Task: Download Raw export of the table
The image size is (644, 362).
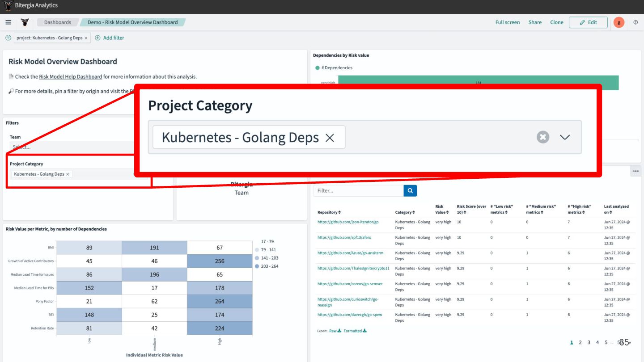Action: coord(335,331)
